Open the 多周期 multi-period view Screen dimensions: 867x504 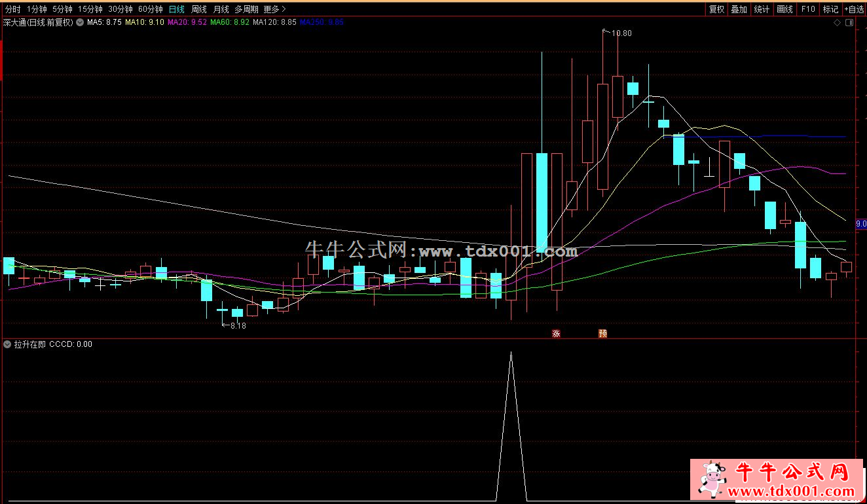tap(246, 10)
